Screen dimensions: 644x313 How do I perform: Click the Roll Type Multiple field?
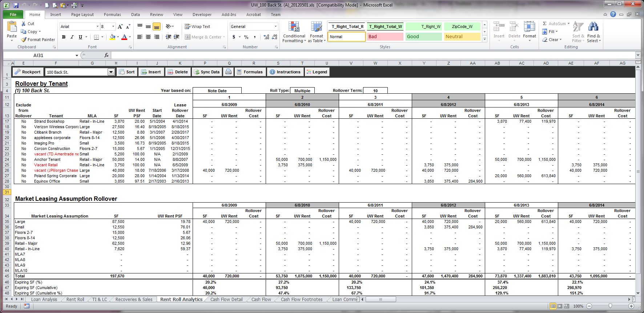302,91
